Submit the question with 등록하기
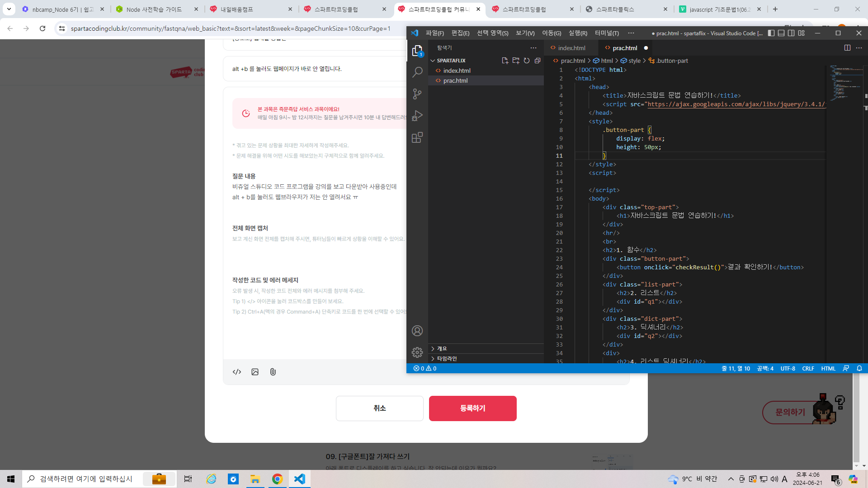The width and height of the screenshot is (868, 488). (x=473, y=408)
